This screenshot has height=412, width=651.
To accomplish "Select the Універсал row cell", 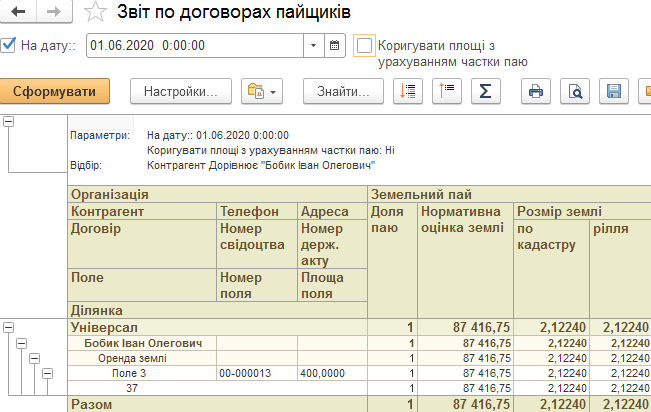I will (x=218, y=327).
